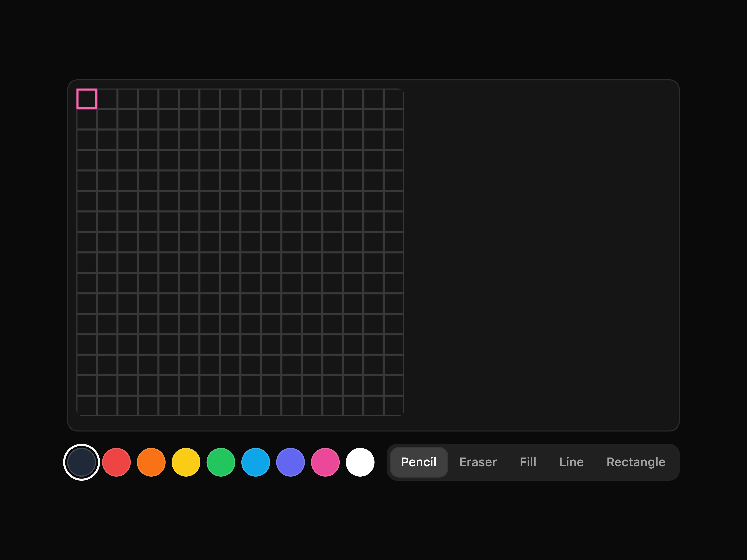
Task: Choose the white color swatch
Action: pos(360,462)
